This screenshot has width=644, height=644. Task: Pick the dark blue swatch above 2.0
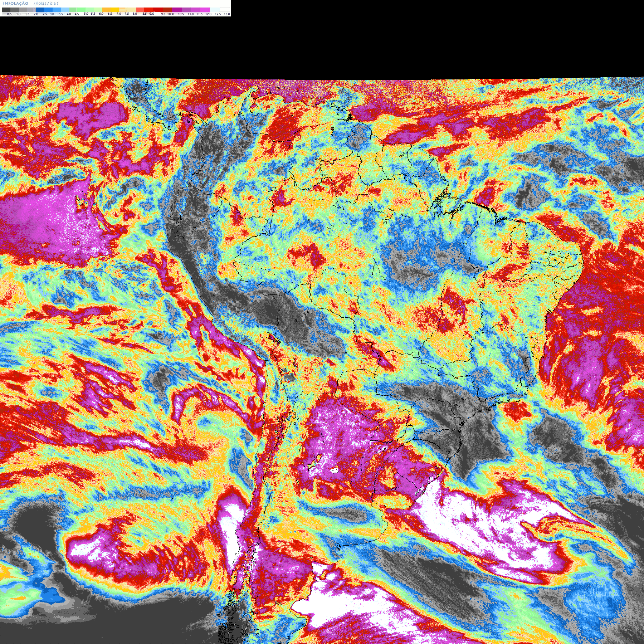pos(40,10)
